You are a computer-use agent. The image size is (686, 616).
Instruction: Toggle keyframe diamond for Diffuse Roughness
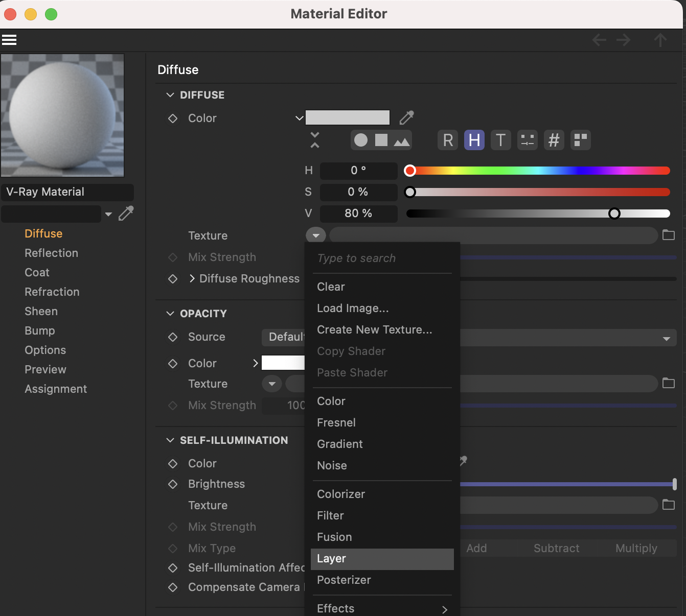[173, 279]
